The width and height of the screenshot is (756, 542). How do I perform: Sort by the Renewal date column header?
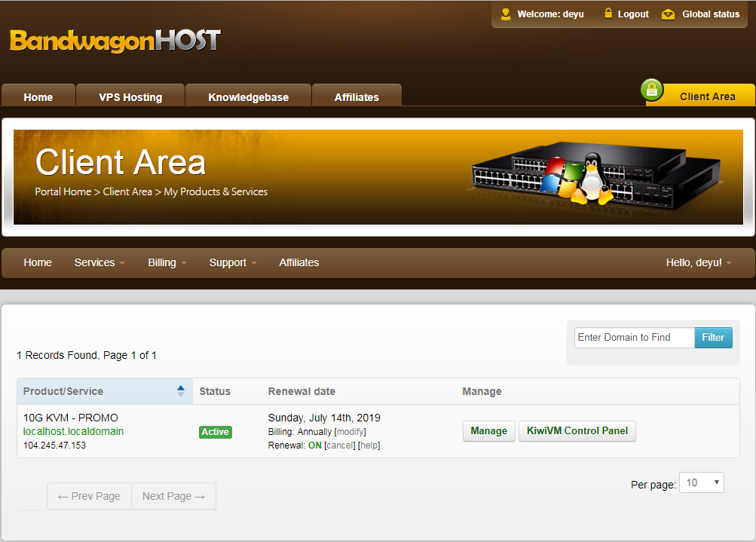click(301, 391)
